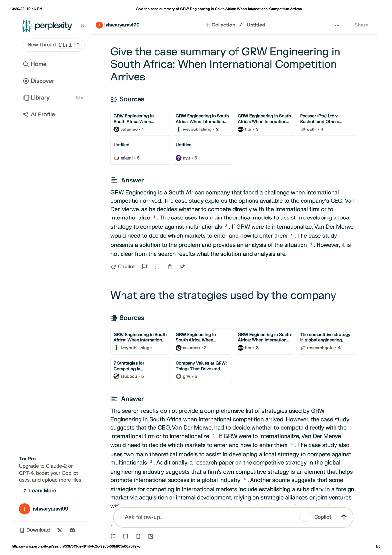
Task: Add thread to a Collection
Action: 220,25
